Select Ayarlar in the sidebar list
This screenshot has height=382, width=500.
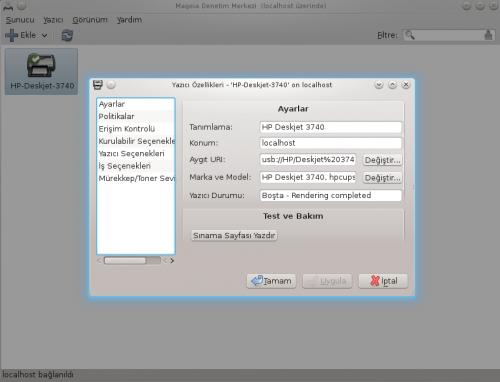coord(136,104)
